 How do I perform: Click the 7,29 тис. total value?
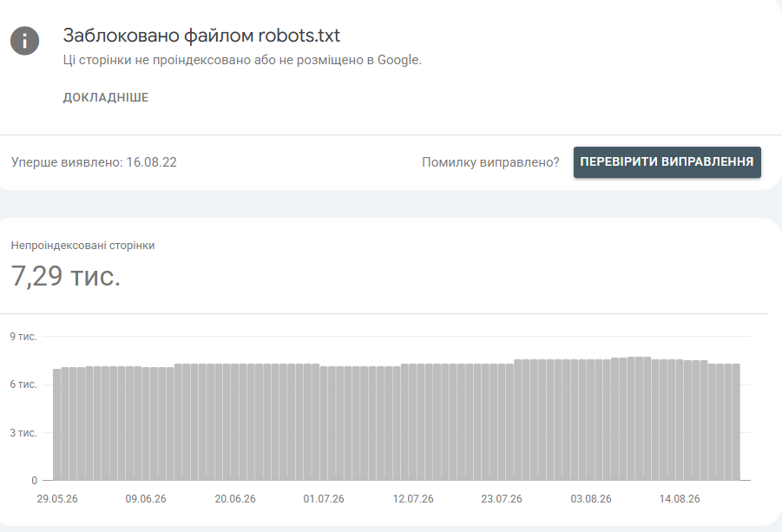pyautogui.click(x=66, y=276)
